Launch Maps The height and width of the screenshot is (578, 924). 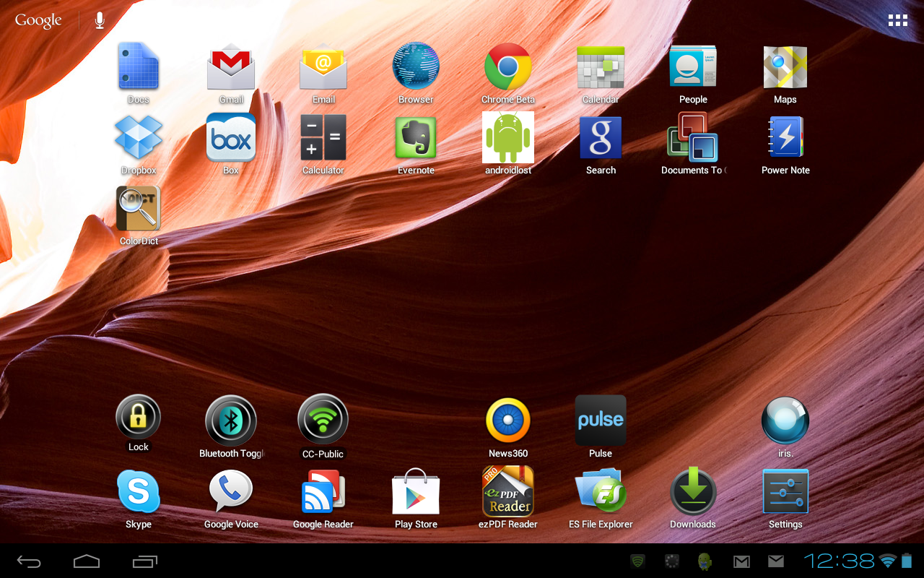point(785,65)
